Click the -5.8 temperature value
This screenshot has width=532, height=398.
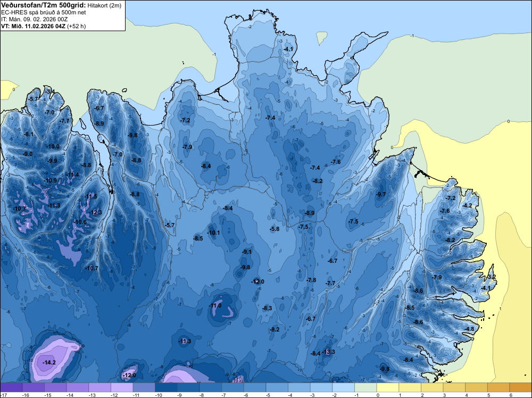(x=275, y=229)
